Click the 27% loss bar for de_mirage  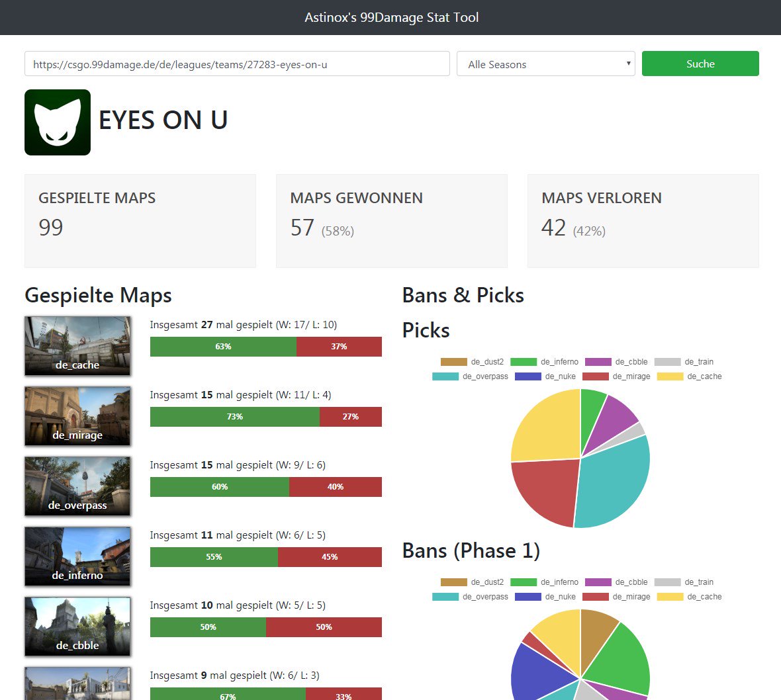351,417
